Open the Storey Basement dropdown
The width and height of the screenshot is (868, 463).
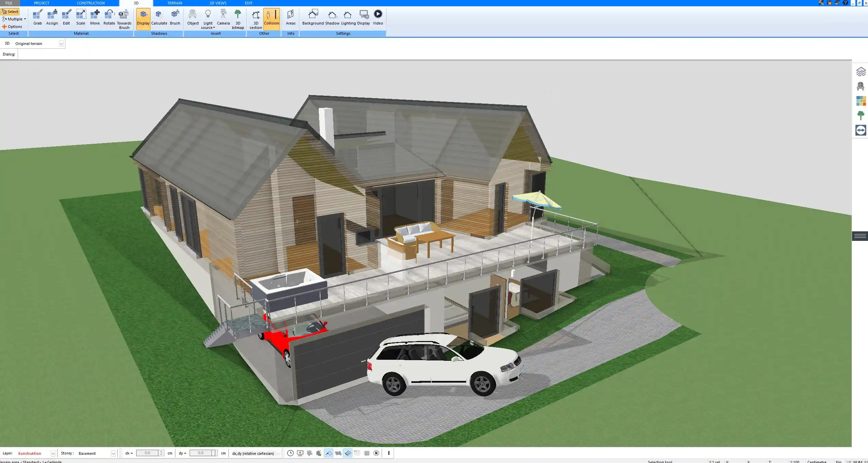tap(113, 453)
